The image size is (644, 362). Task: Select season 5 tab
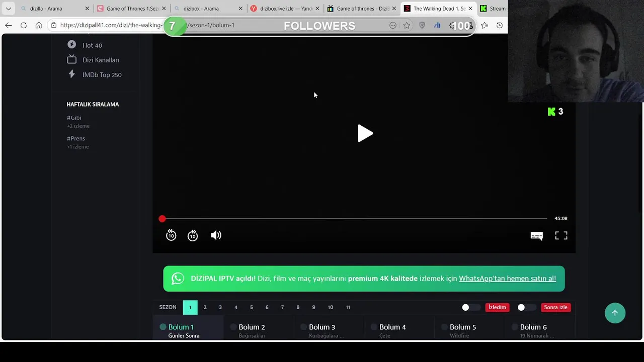252,307
